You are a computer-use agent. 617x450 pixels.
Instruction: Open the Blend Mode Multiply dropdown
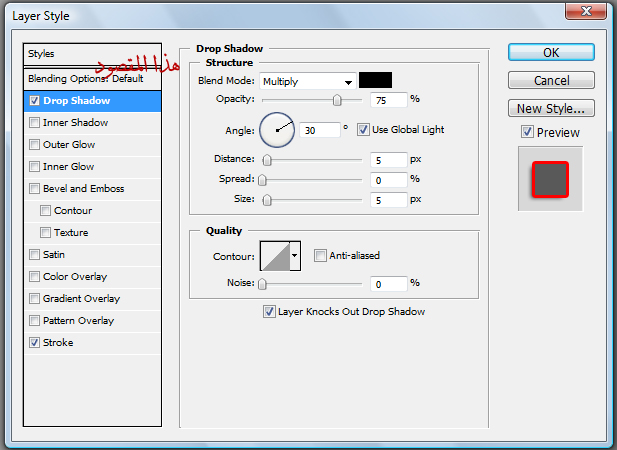click(x=307, y=81)
